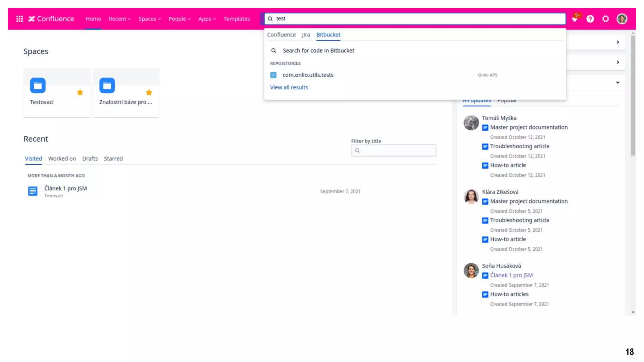Expand the Spaces dropdown menu
This screenshot has height=362, width=644.
click(149, 19)
